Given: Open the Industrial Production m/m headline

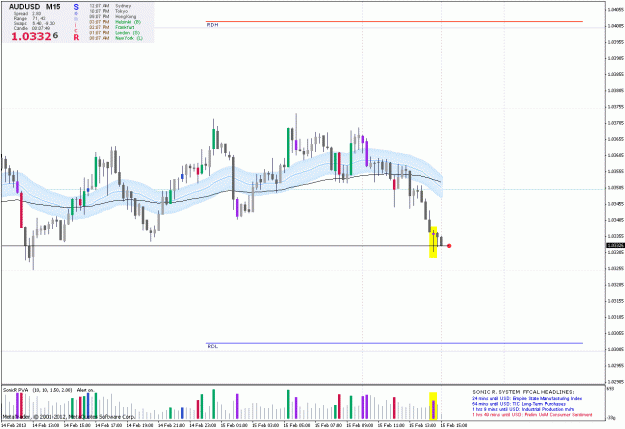Looking at the screenshot, I should [x=523, y=409].
